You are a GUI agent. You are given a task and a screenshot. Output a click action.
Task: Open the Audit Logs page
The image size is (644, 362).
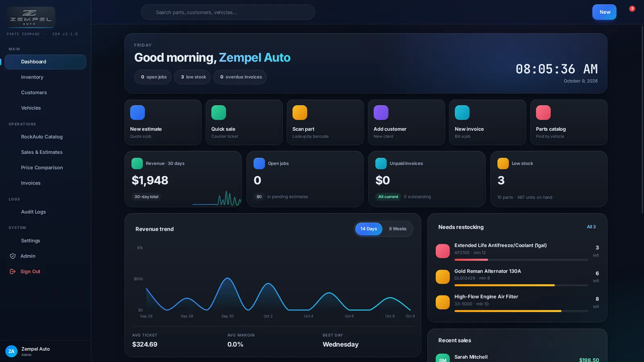[45, 212]
